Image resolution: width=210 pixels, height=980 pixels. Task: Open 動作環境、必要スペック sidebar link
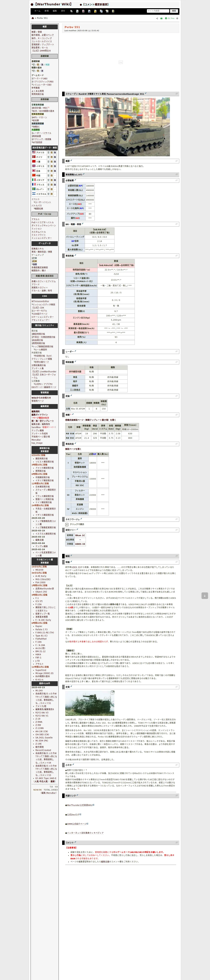[43, 35]
